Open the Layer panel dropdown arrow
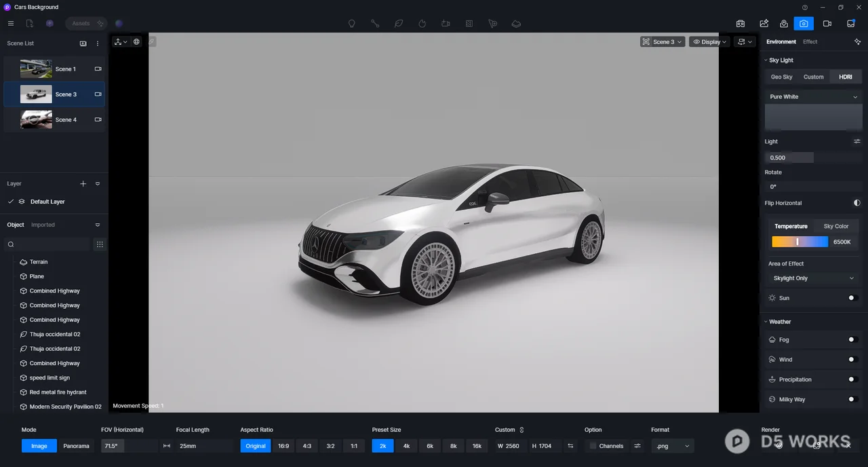Viewport: 868px width, 467px height. 98,184
